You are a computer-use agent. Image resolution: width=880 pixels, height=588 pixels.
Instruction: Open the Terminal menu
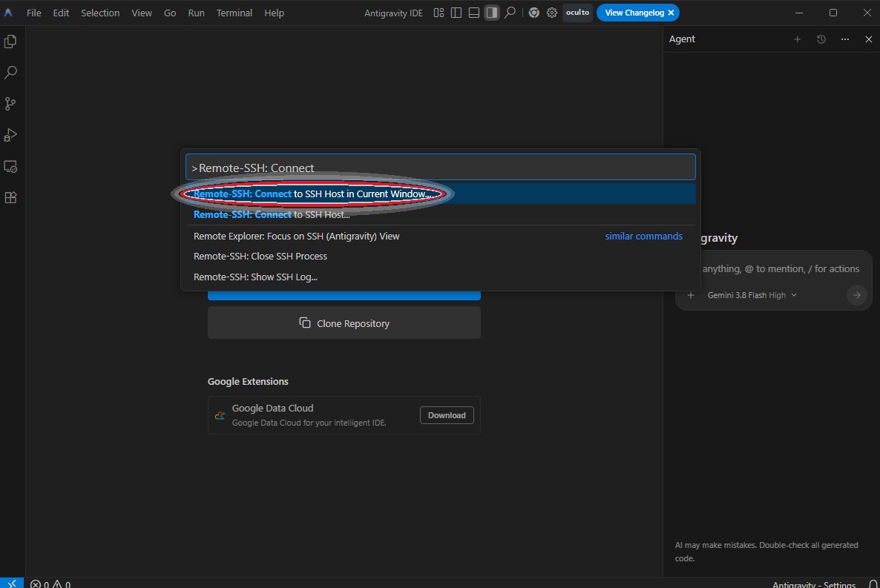point(234,13)
